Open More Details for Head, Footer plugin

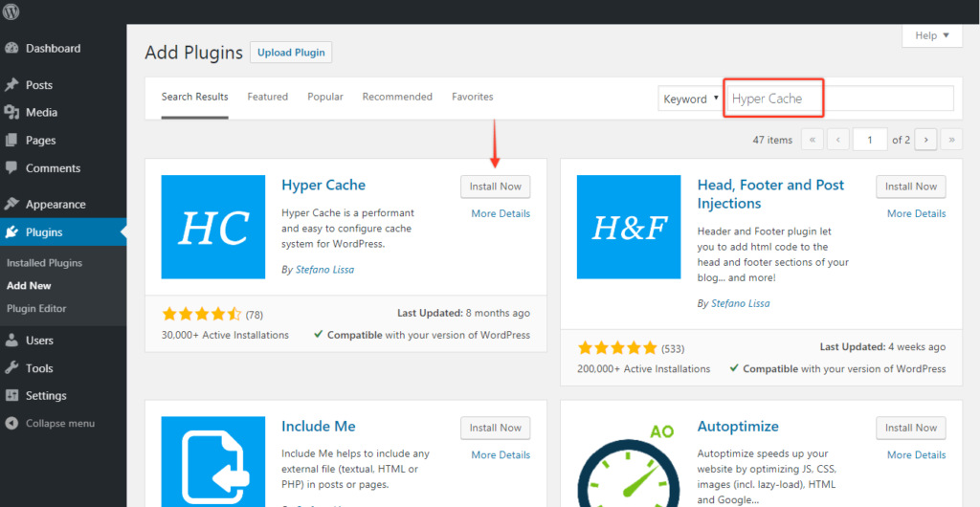click(916, 213)
